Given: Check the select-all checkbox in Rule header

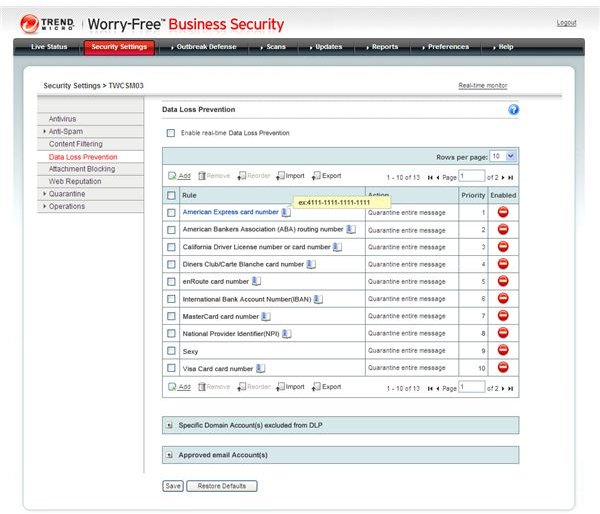Looking at the screenshot, I should (x=171, y=196).
